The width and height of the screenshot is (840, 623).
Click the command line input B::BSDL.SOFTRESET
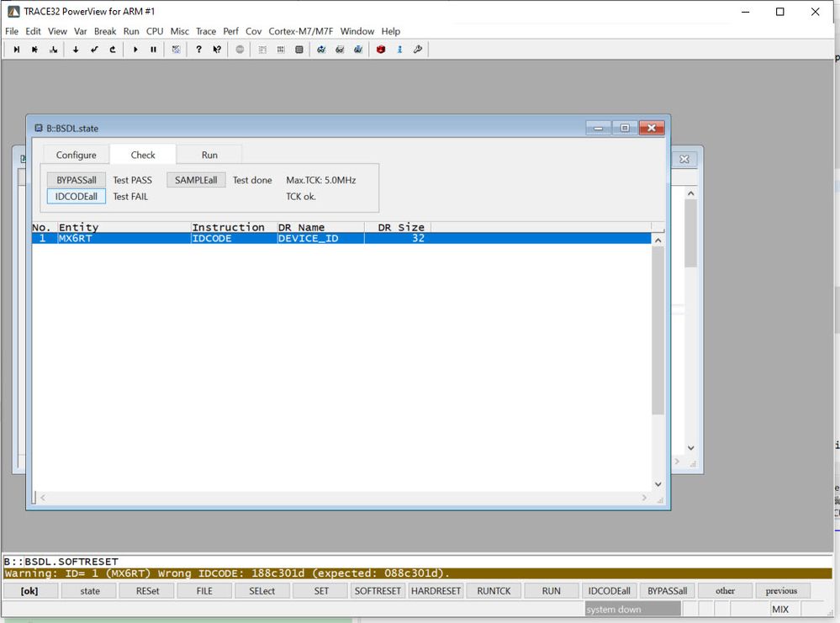click(417, 562)
